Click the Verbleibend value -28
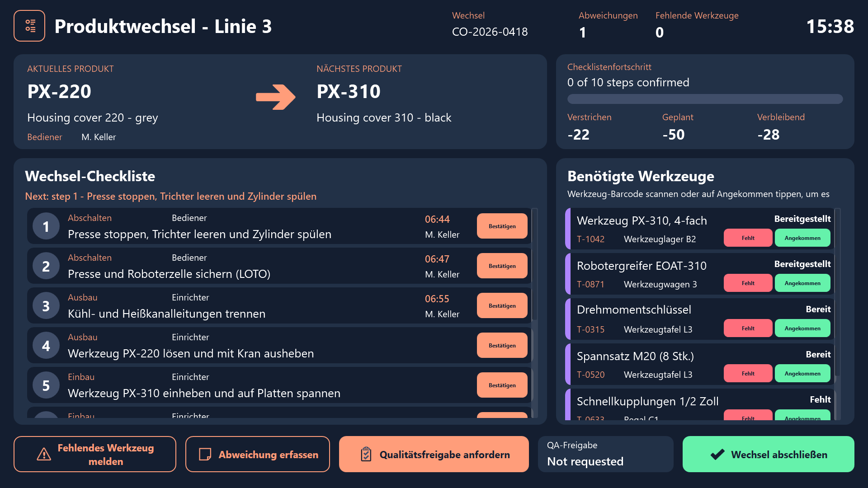Viewport: 868px width, 488px height. click(769, 134)
